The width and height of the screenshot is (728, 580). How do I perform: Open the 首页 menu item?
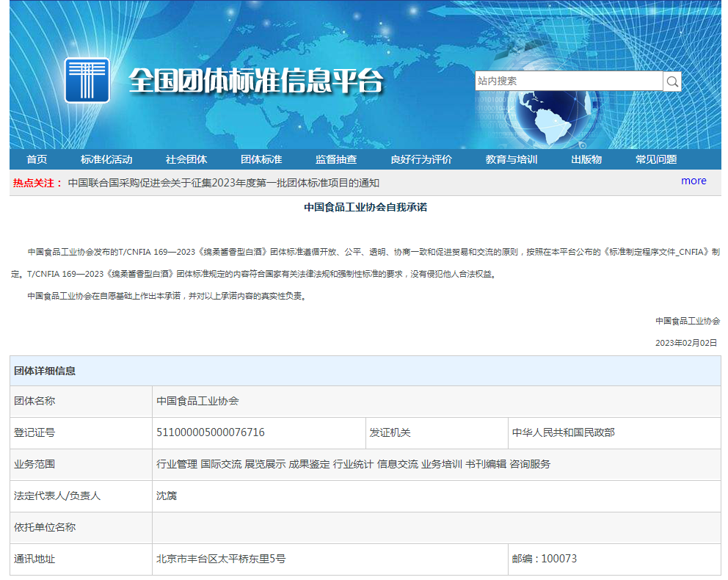click(37, 159)
